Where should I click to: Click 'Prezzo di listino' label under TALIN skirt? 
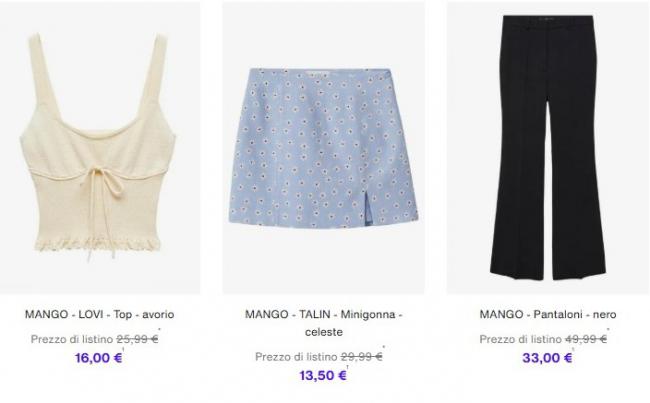296,357
